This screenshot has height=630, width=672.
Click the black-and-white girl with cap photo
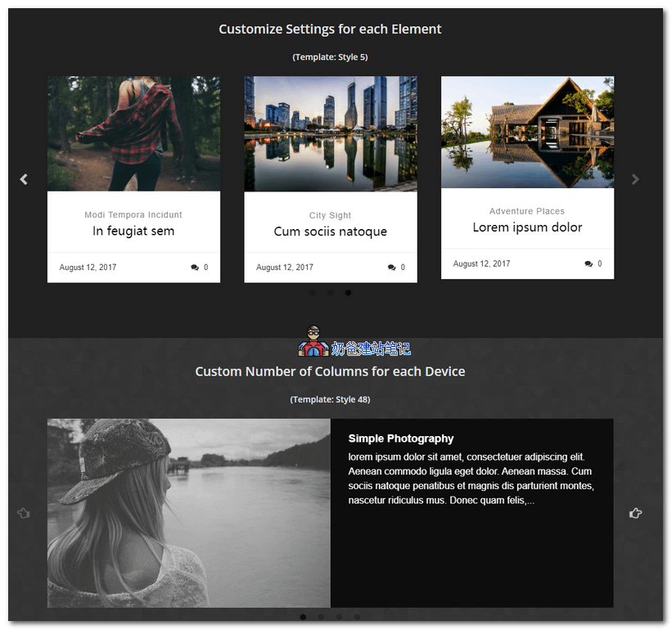click(188, 513)
